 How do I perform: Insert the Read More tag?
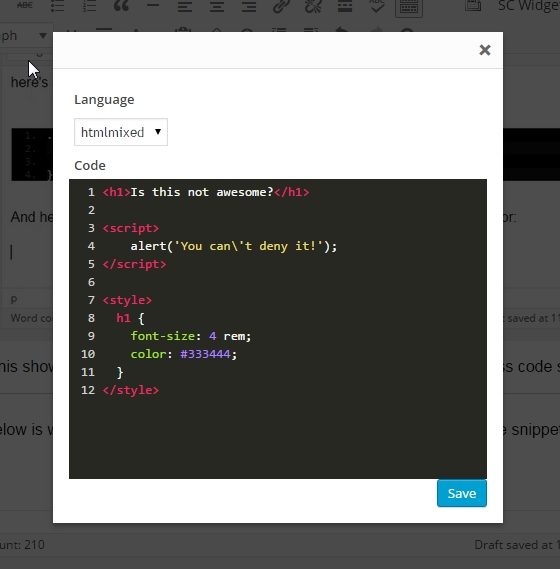tap(345, 6)
